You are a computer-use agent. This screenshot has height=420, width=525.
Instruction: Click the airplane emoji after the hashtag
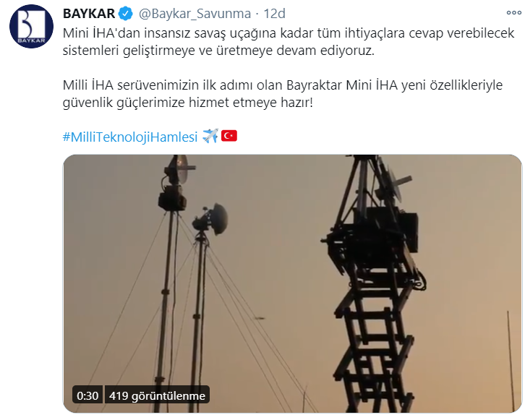[x=210, y=136]
